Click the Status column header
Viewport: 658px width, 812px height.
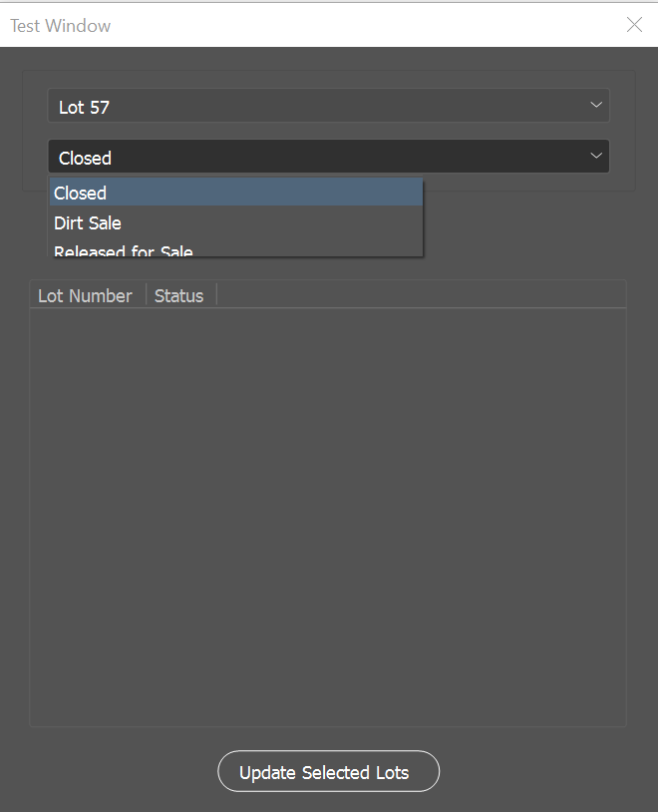click(179, 295)
